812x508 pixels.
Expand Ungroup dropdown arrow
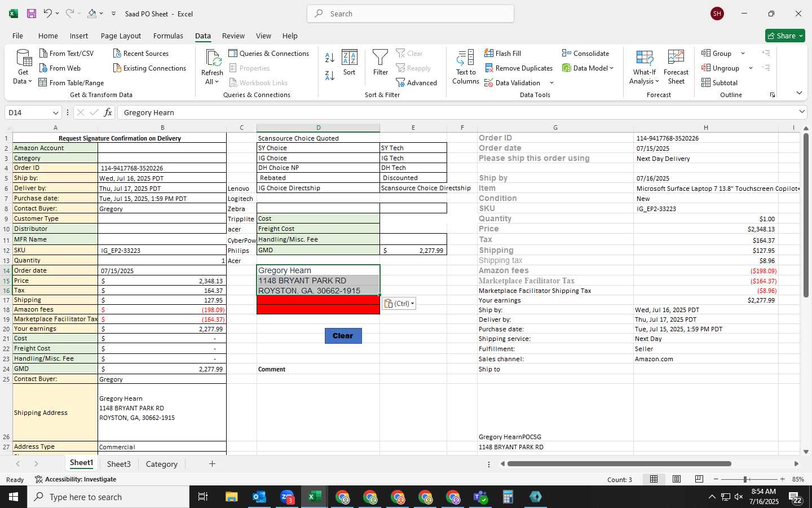click(751, 68)
